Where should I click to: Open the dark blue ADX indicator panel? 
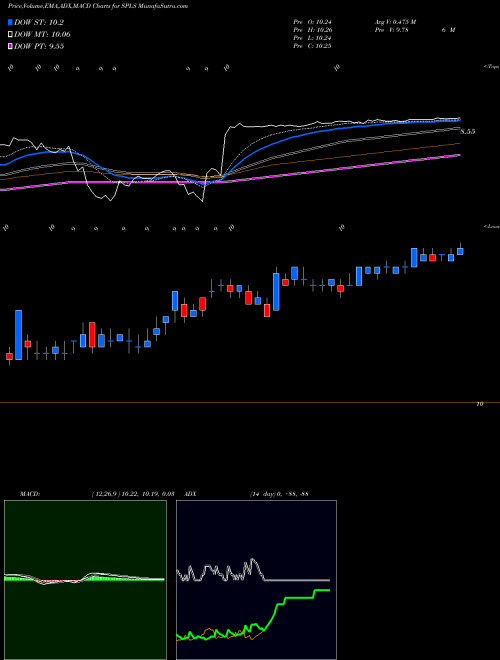click(x=256, y=580)
